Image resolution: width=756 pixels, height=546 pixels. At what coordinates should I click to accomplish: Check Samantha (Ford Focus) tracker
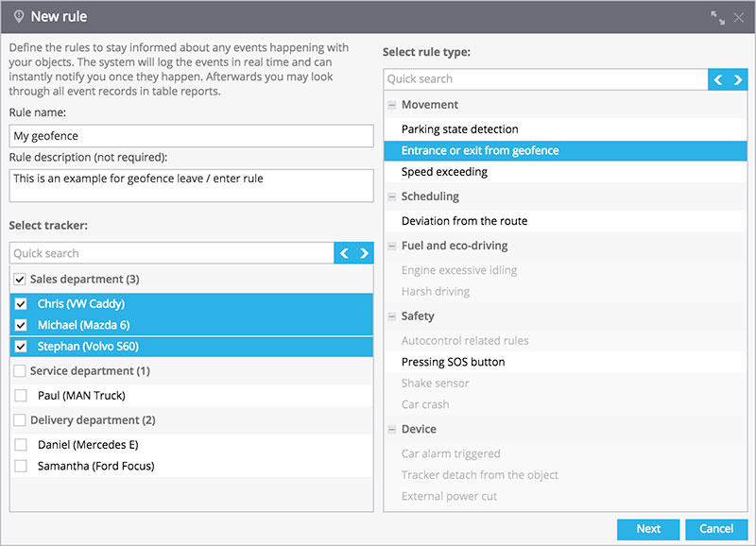(21, 466)
